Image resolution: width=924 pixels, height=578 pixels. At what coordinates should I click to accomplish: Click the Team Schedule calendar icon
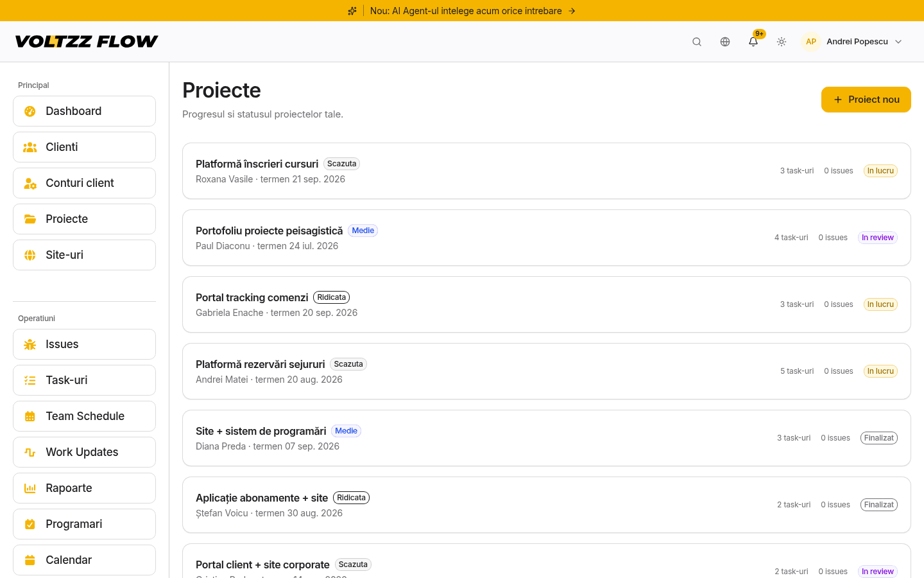pyautogui.click(x=30, y=416)
